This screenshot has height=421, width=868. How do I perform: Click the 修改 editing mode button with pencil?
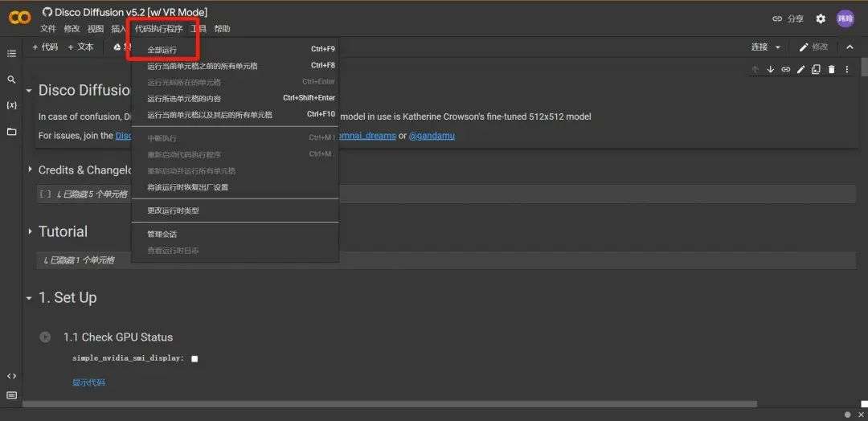[813, 47]
